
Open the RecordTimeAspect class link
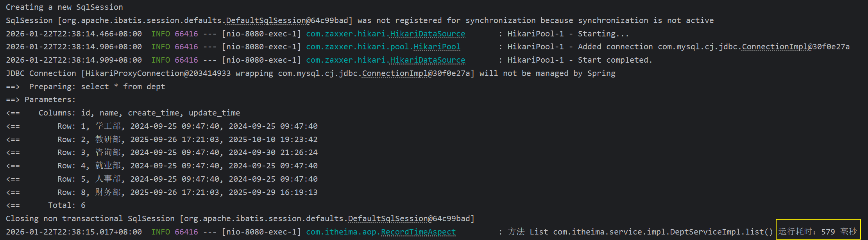[418, 232]
